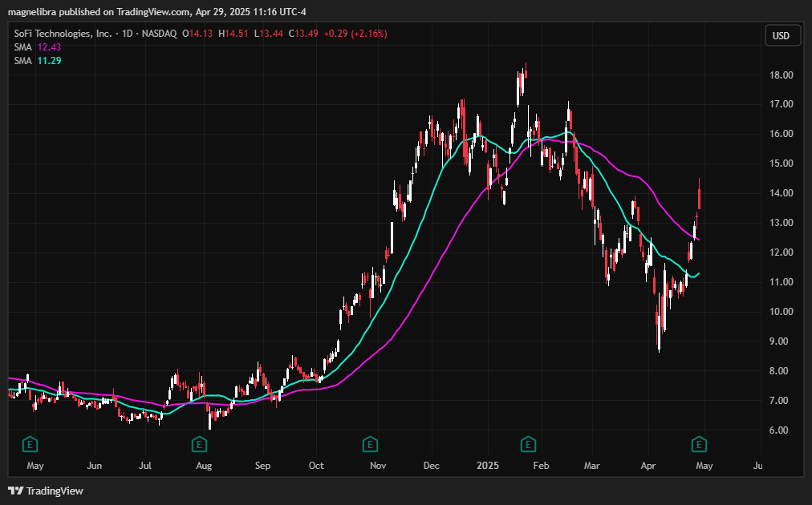Click the SoFi Technologies, Inc. symbol title
Screen dimensions: 812x505
point(63,34)
